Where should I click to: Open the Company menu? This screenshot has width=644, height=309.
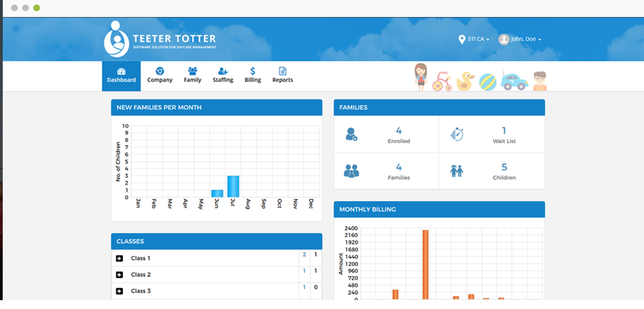coord(160,76)
